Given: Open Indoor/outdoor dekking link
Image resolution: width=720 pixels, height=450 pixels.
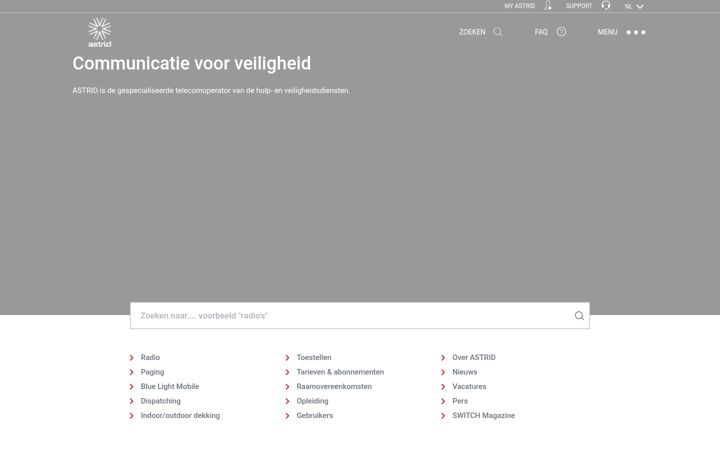Looking at the screenshot, I should pos(180,415).
